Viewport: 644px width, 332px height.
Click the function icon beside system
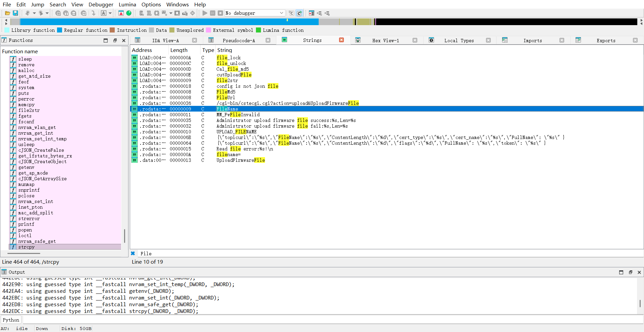(13, 87)
